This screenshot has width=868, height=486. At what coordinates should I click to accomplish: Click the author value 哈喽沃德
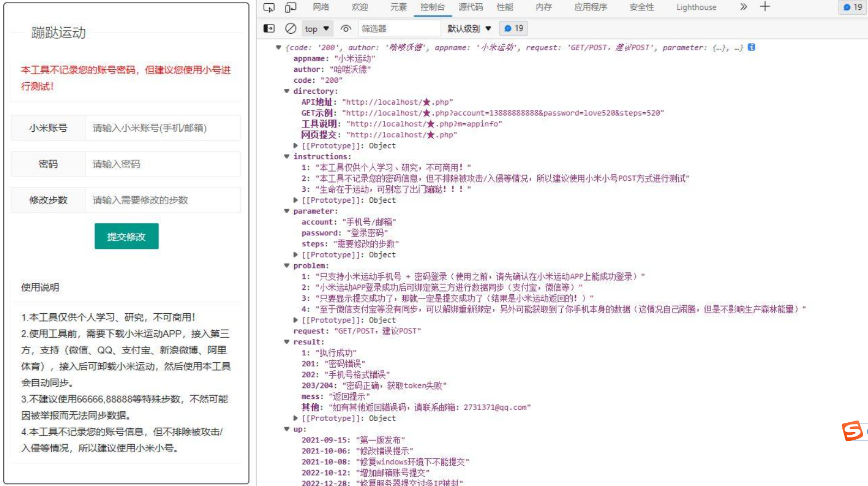(x=350, y=69)
